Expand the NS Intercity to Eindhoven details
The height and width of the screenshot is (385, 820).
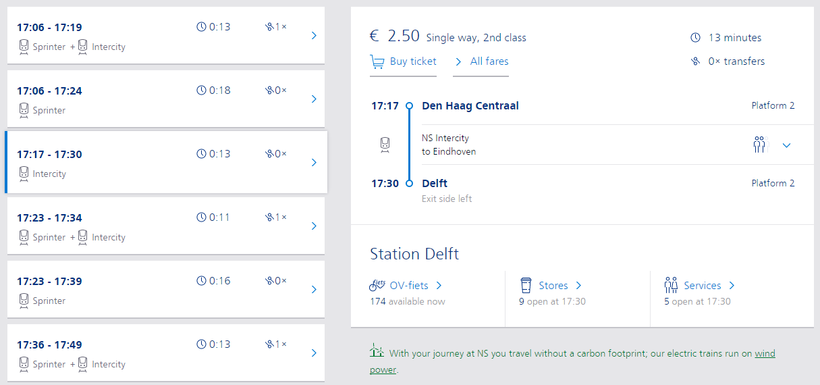pyautogui.click(x=787, y=145)
